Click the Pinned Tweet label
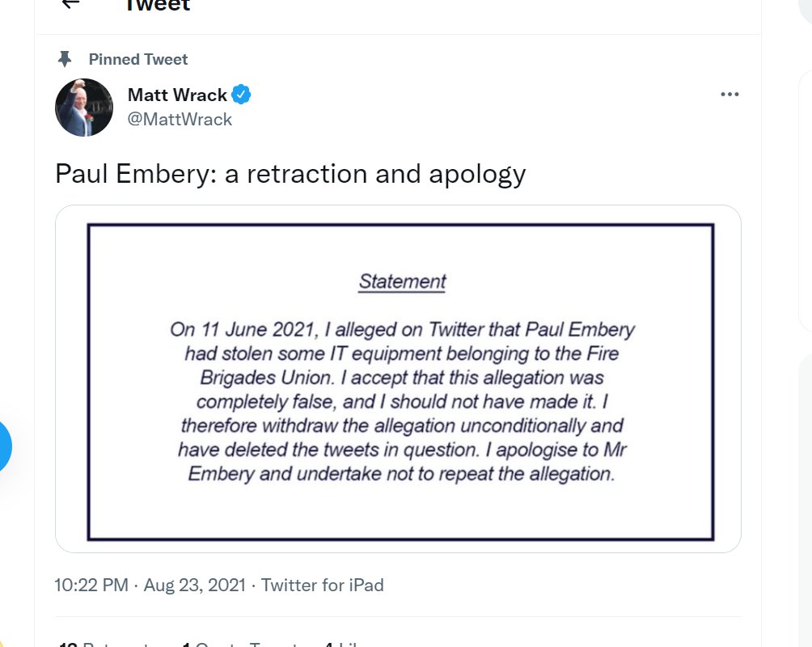Image resolution: width=812 pixels, height=647 pixels. coord(137,58)
